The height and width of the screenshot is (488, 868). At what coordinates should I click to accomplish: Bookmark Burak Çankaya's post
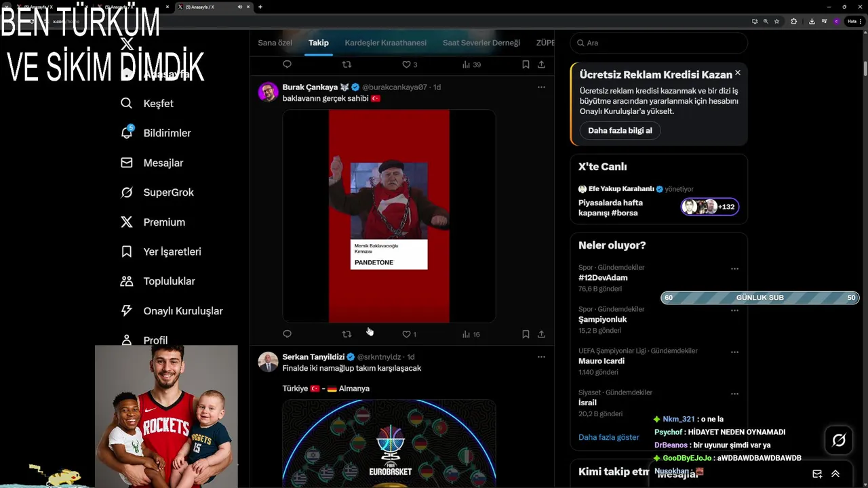tap(526, 334)
